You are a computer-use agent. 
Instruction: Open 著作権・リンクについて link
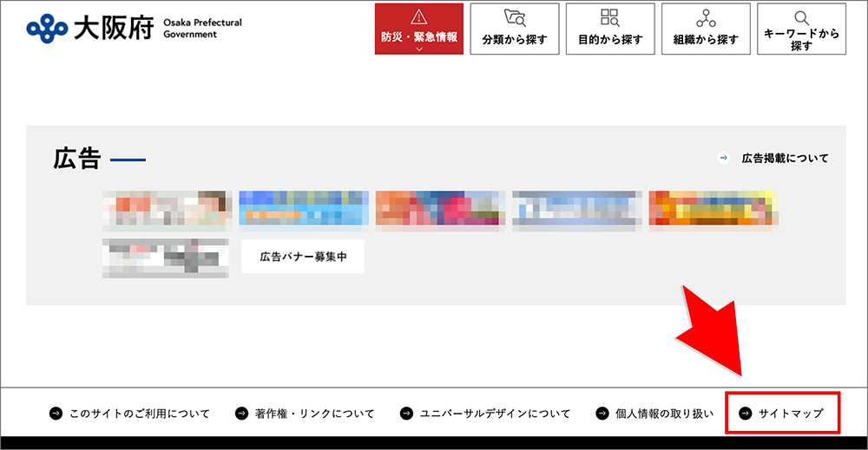coord(314,414)
